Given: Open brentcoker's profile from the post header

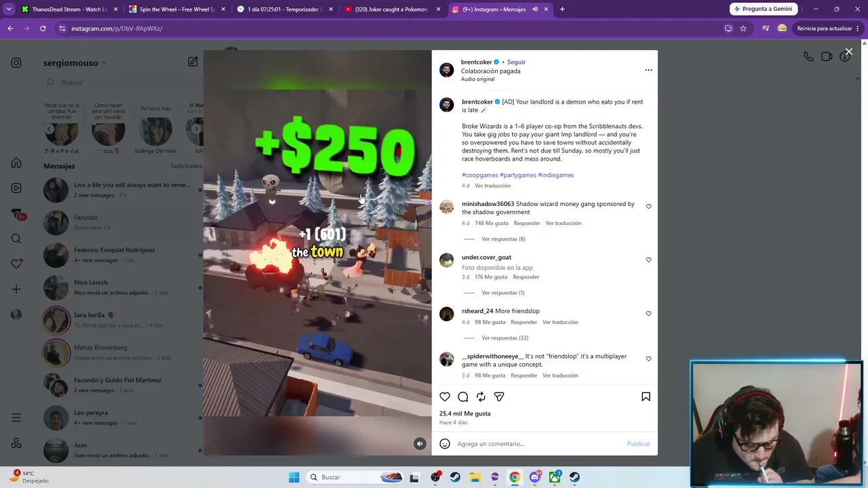Looking at the screenshot, I should [x=476, y=62].
